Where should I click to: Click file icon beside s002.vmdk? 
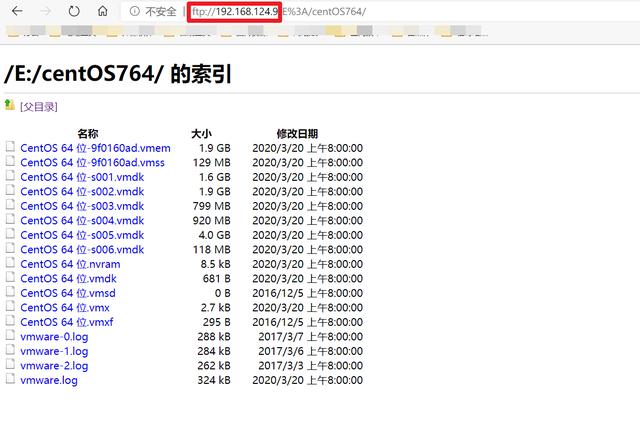[10, 190]
